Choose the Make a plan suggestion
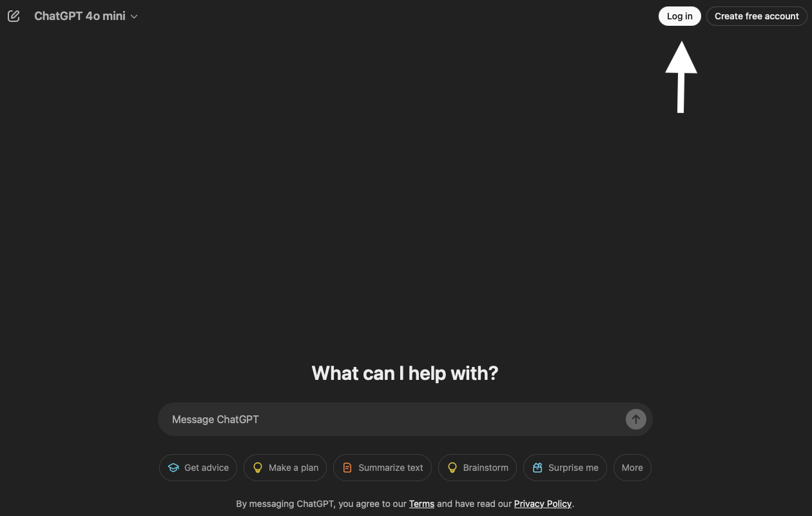The image size is (812, 516). 285,468
